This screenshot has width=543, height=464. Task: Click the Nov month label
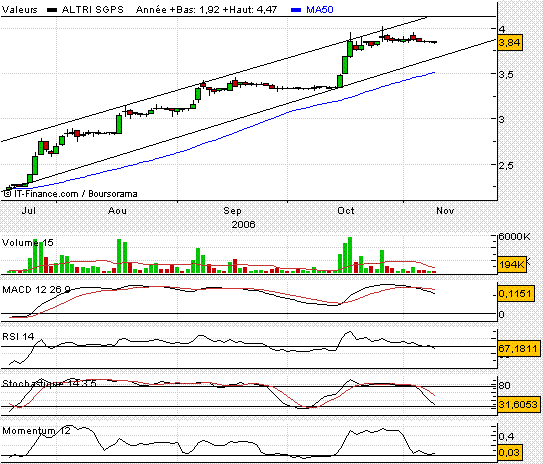click(445, 211)
